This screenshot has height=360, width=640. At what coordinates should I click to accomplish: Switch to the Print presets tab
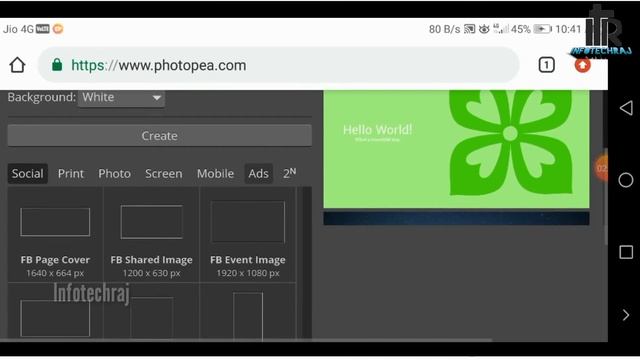71,173
